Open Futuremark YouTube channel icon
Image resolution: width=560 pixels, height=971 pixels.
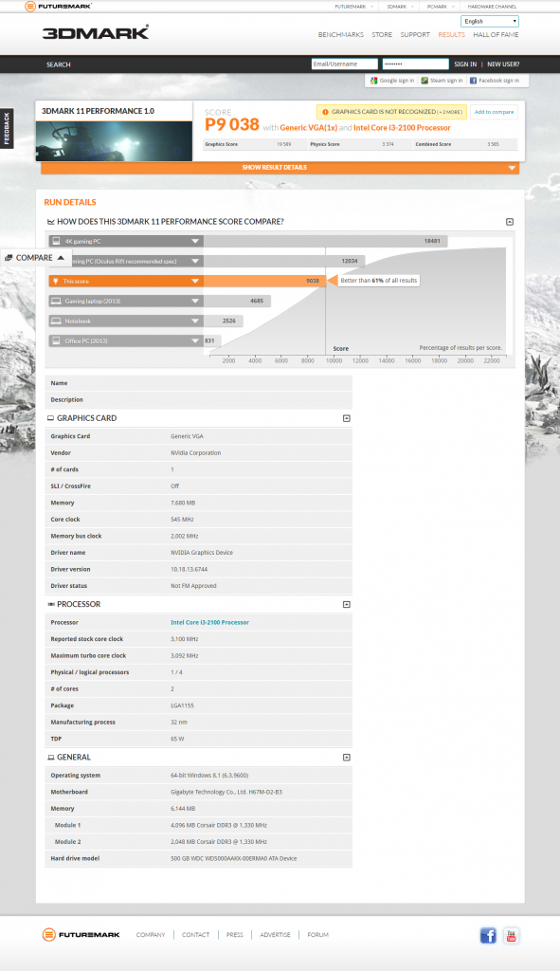click(511, 935)
